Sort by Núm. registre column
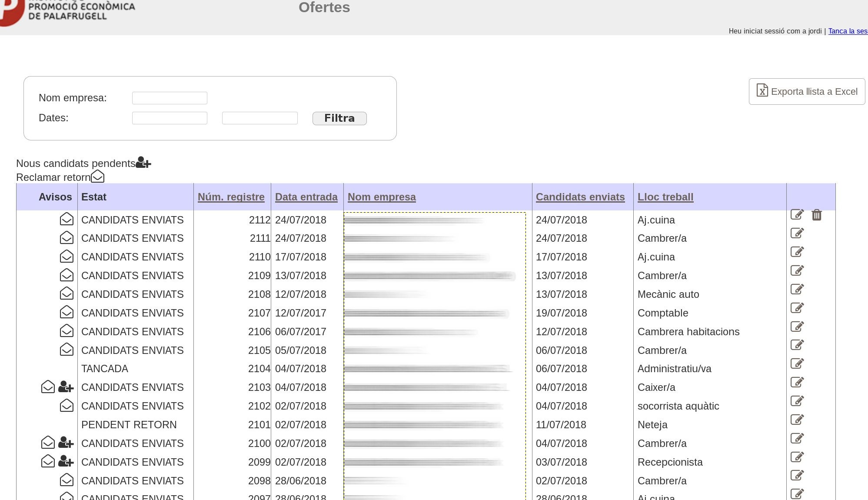The height and width of the screenshot is (500, 868). point(231,197)
